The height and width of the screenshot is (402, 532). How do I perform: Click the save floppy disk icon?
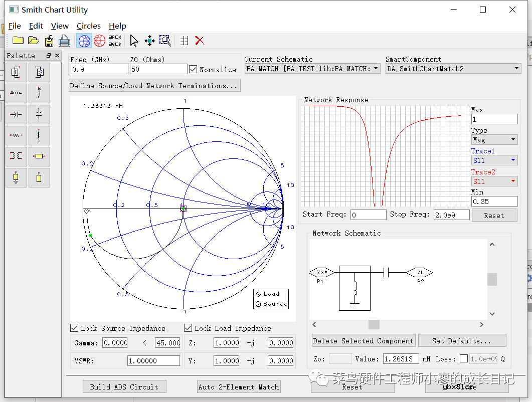(x=49, y=41)
